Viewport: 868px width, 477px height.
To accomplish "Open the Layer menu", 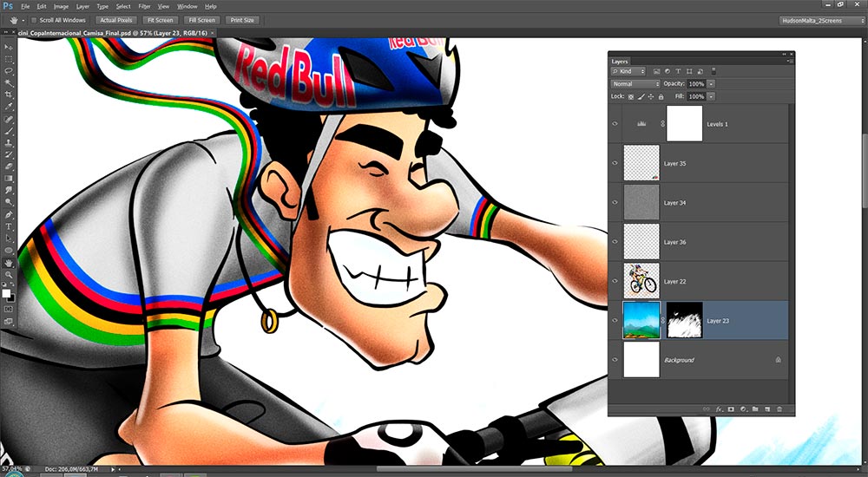I will pos(82,7).
